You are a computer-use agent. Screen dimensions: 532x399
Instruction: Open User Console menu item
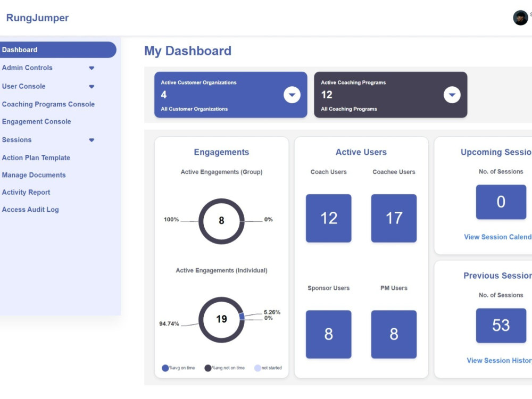click(24, 86)
